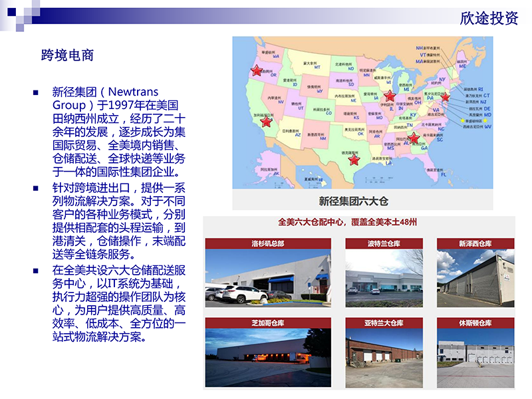Click the paragraph starting with 新径集团（Newtrans Group）
The width and height of the screenshot is (532, 399).
(119, 132)
